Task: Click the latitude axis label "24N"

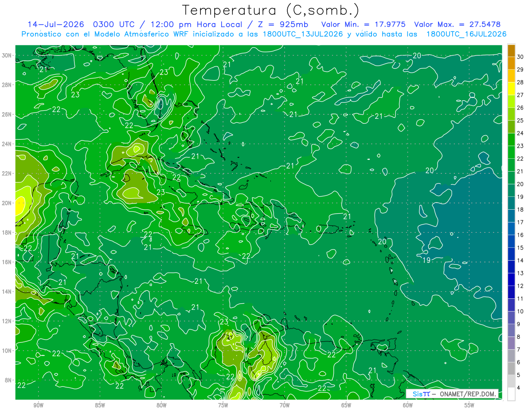Action: pos(7,144)
